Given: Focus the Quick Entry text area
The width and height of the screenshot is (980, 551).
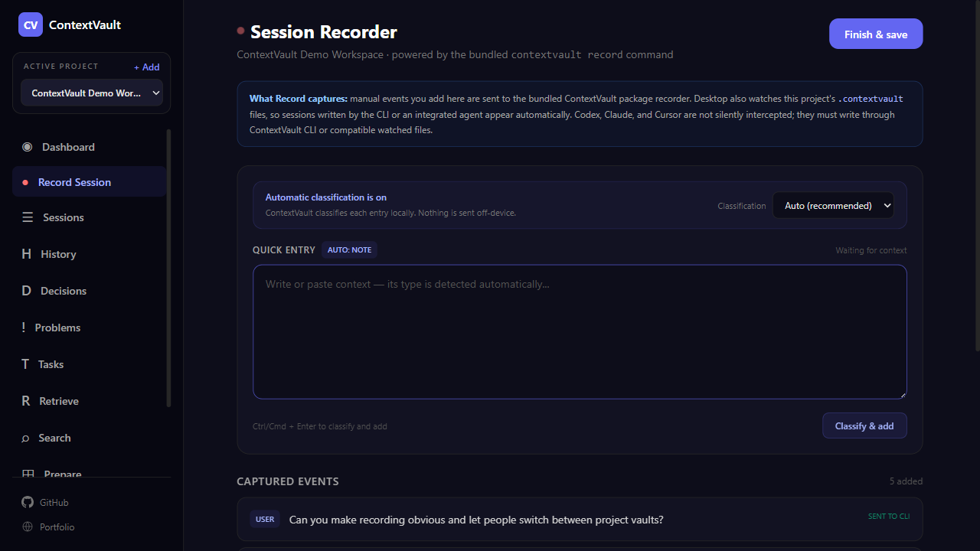Looking at the screenshot, I should point(580,331).
